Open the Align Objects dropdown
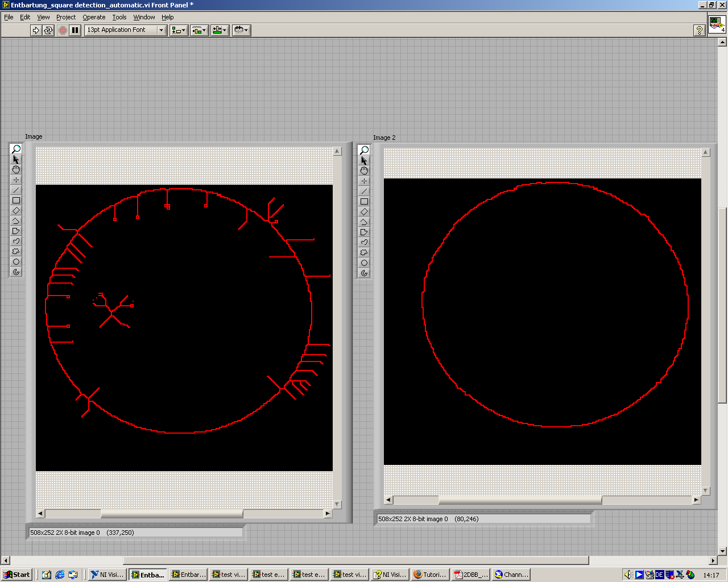This screenshot has width=728, height=582. 179,30
